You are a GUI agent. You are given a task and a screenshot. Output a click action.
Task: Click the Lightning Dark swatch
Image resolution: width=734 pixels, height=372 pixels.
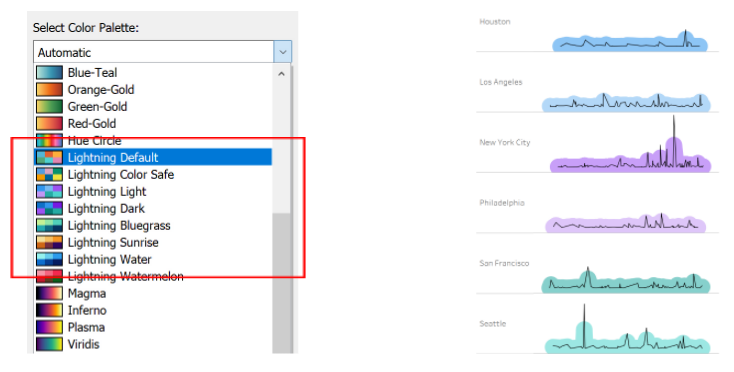pyautogui.click(x=49, y=208)
